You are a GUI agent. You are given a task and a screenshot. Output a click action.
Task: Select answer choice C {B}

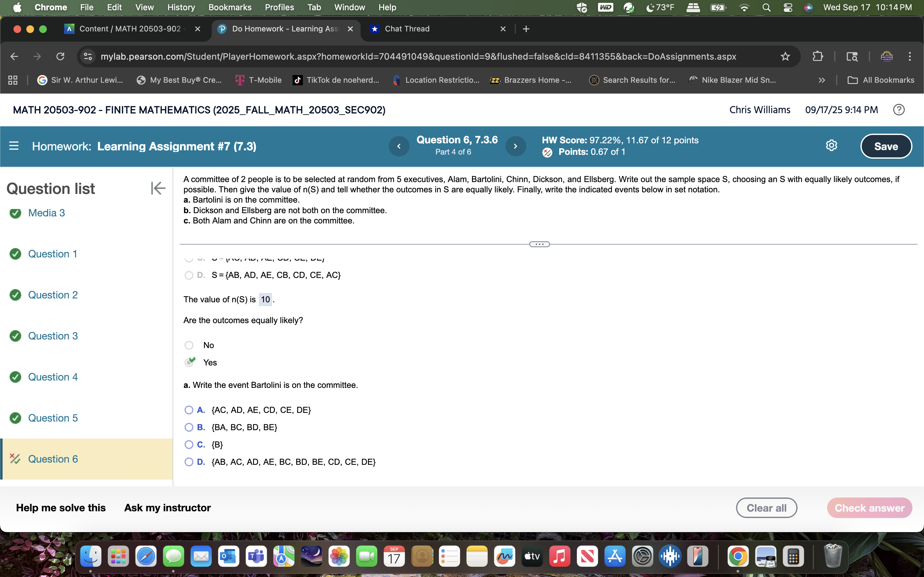(x=189, y=444)
